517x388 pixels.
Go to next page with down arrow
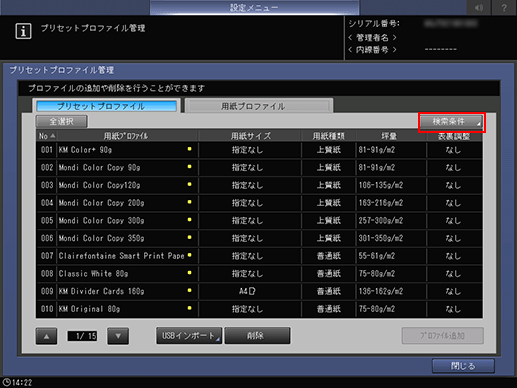118,336
